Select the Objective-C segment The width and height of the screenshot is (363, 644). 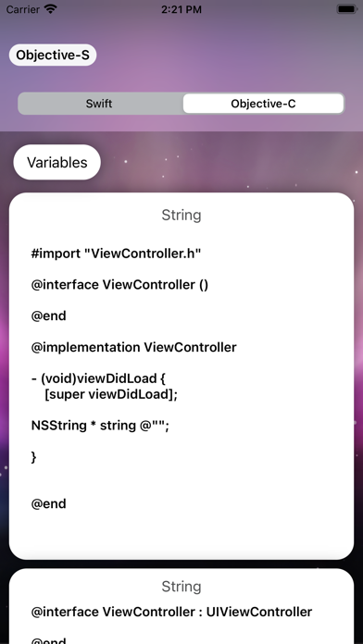coord(263,104)
